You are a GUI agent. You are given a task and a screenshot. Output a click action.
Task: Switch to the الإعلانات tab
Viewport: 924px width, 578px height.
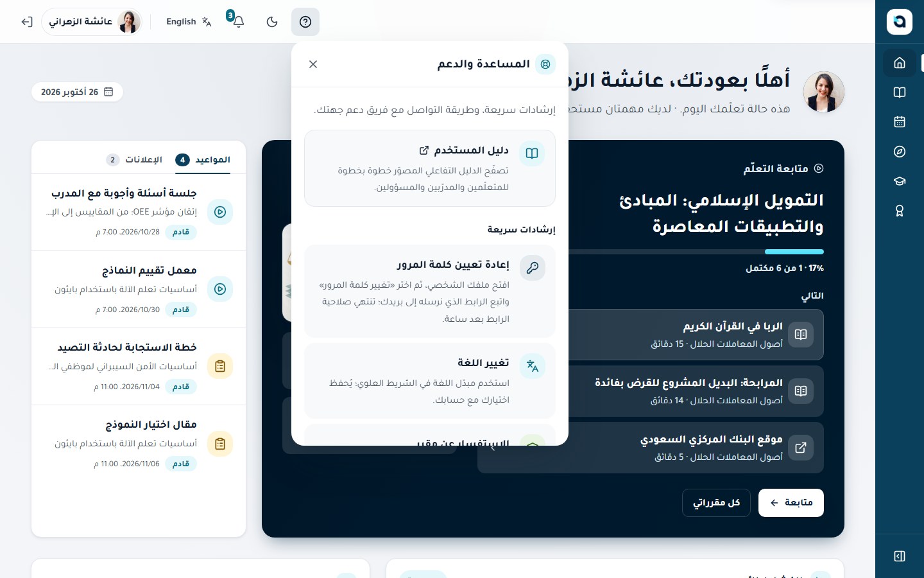[134, 159]
